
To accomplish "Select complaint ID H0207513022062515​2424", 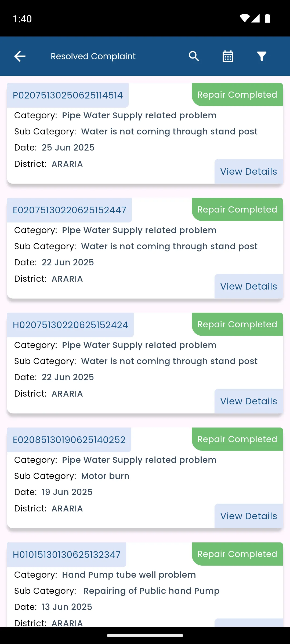I will (x=70, y=325).
